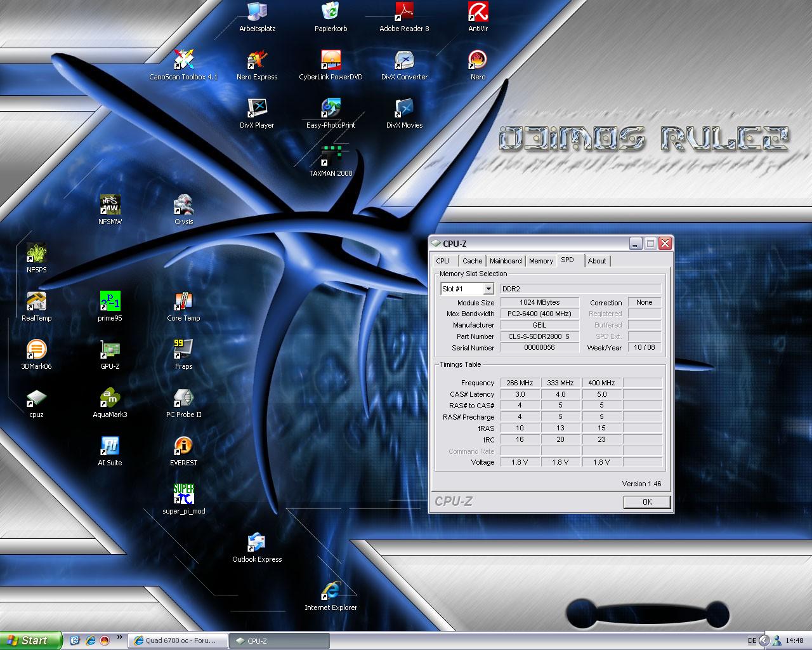Open the Papierkorb recycle bin
The image size is (812, 650).
331,17
